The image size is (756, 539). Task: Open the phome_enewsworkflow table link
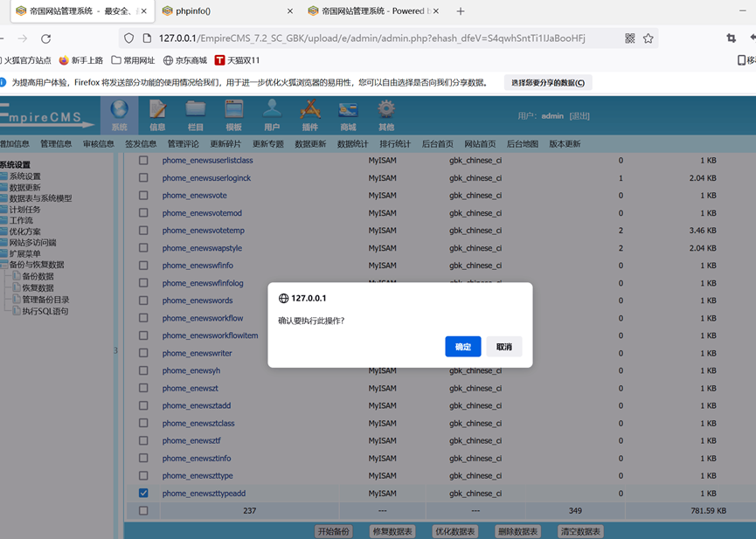coord(203,318)
